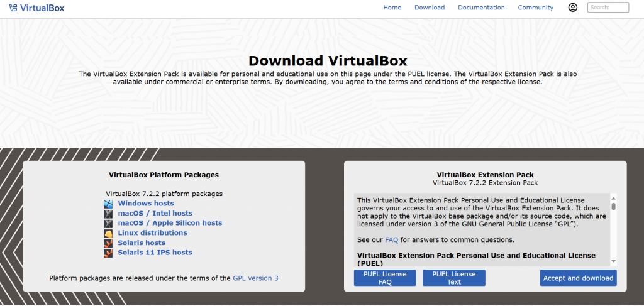
Task: Click the VirtualBox logo in header
Action: (x=36, y=8)
